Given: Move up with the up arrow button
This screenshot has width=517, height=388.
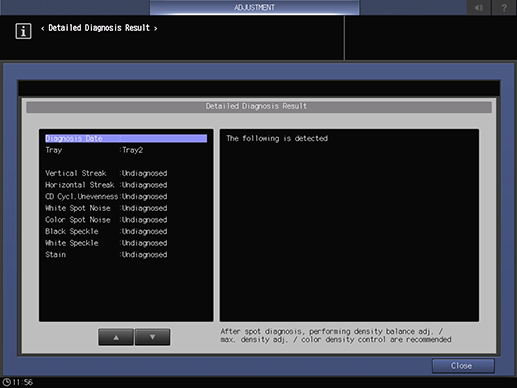Looking at the screenshot, I should (x=116, y=337).
